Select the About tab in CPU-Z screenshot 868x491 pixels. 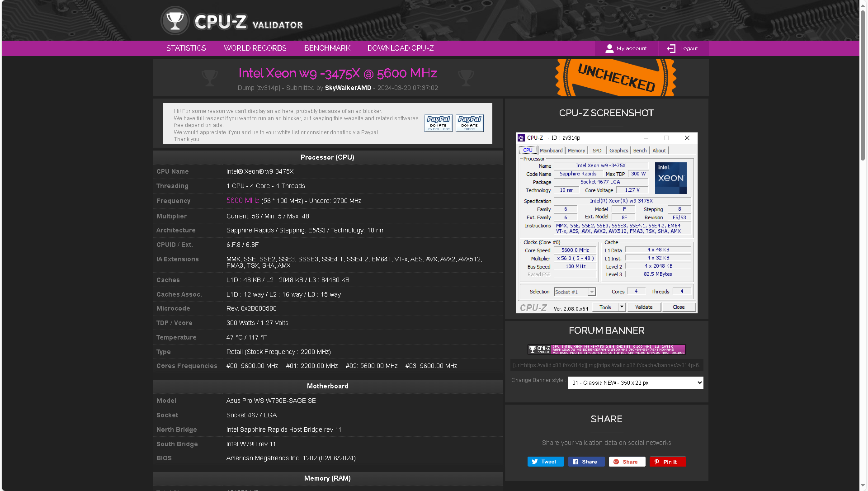click(659, 151)
